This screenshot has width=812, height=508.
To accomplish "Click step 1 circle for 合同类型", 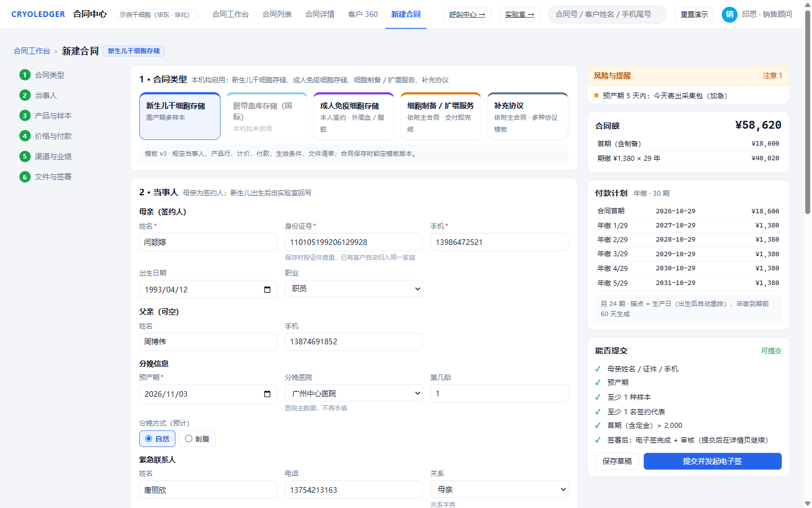I will [x=25, y=75].
